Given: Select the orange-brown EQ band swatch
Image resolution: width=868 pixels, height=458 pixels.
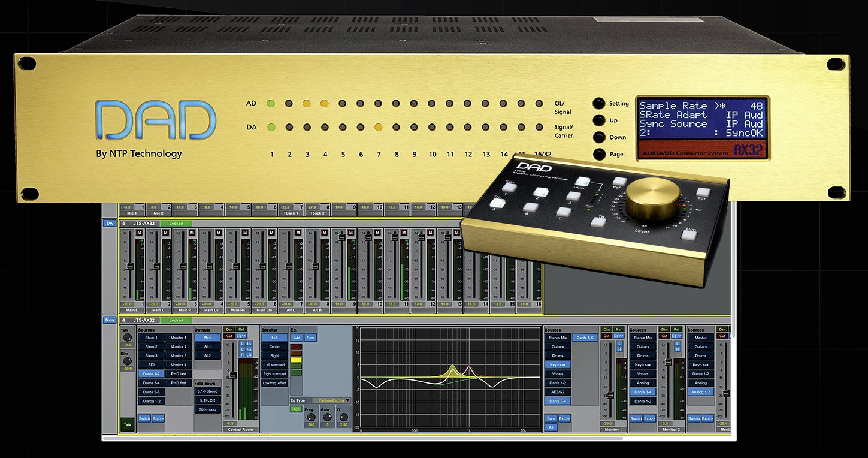Looking at the screenshot, I should click(x=296, y=353).
